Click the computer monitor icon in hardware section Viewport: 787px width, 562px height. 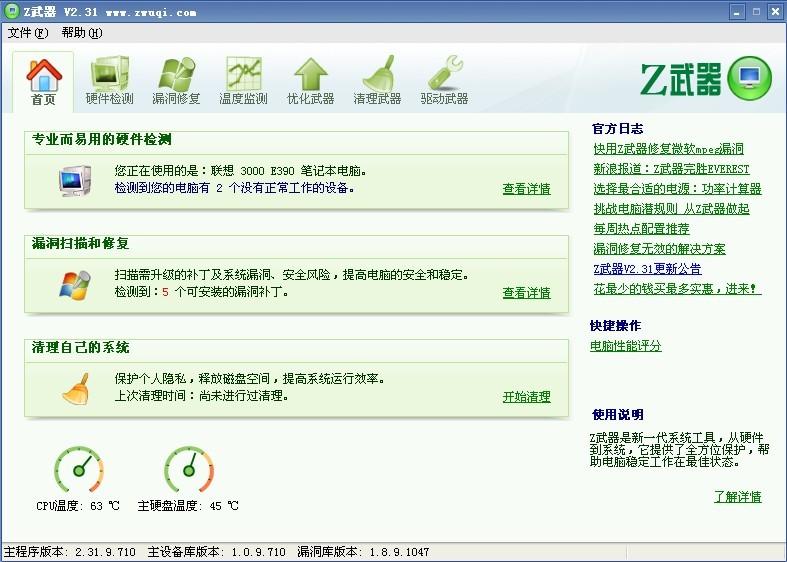(75, 181)
